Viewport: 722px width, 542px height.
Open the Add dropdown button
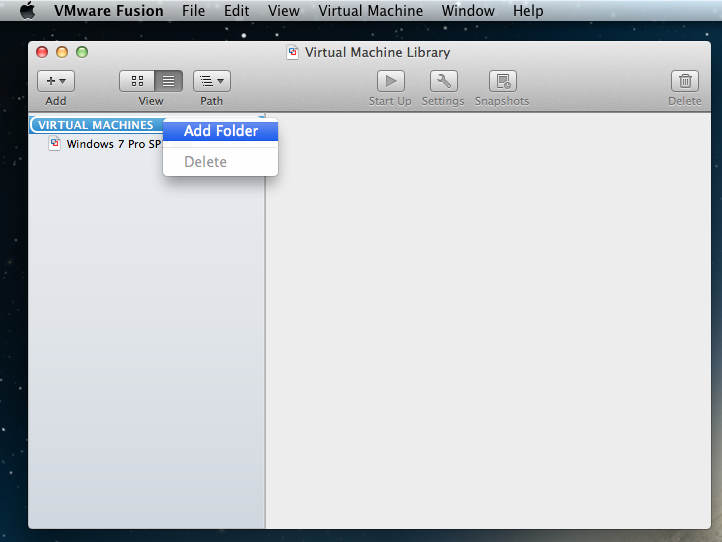click(x=56, y=82)
